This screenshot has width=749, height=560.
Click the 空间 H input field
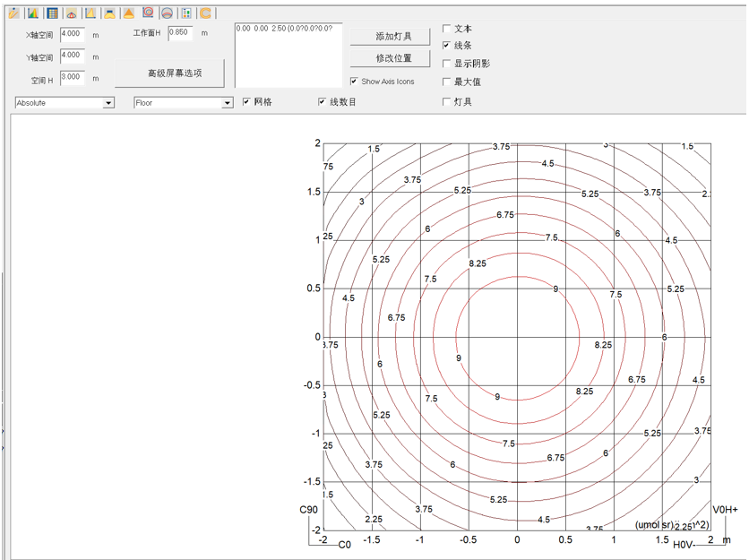click(73, 77)
